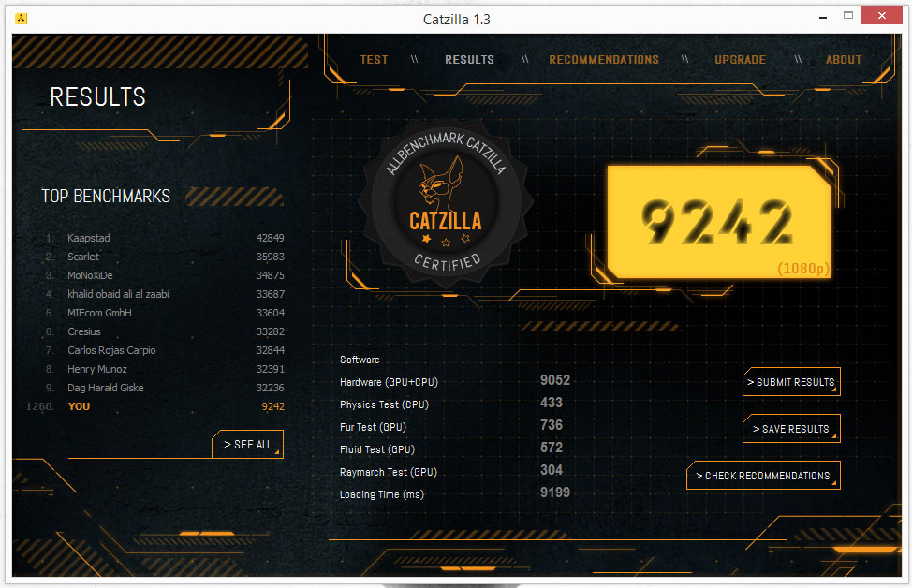
Task: Click Hardware (GPU+CPU) label
Action: click(x=389, y=382)
